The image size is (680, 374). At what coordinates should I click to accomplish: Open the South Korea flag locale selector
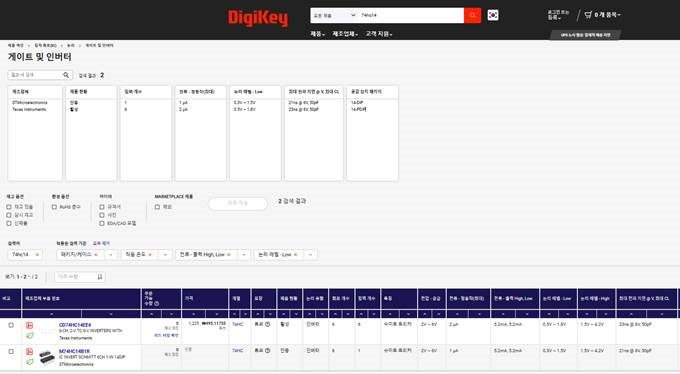coord(493,15)
